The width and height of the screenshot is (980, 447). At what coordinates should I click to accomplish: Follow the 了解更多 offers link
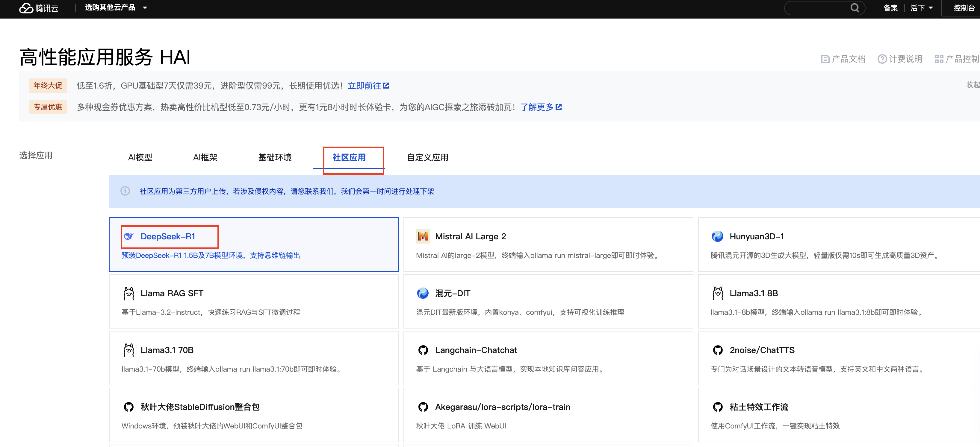(x=541, y=107)
